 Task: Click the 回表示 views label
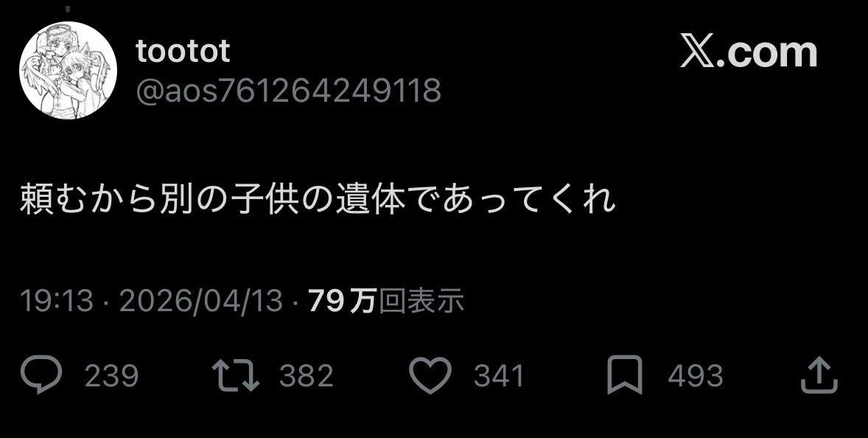click(421, 302)
